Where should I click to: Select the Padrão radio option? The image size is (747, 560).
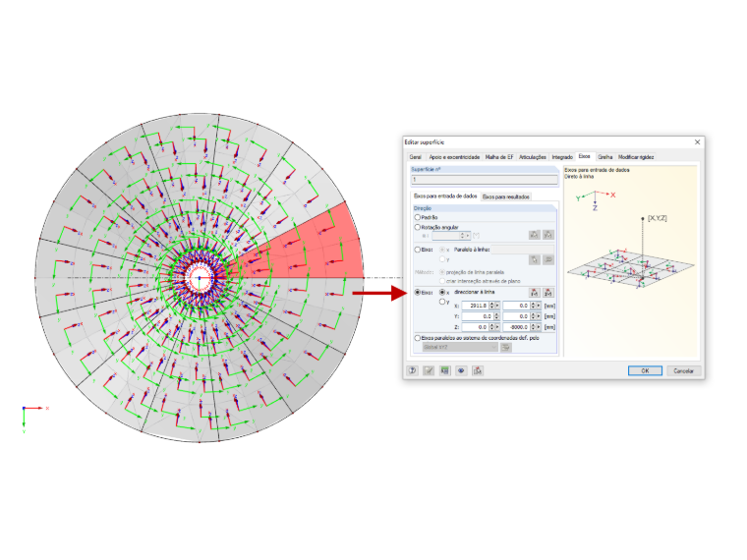418,217
